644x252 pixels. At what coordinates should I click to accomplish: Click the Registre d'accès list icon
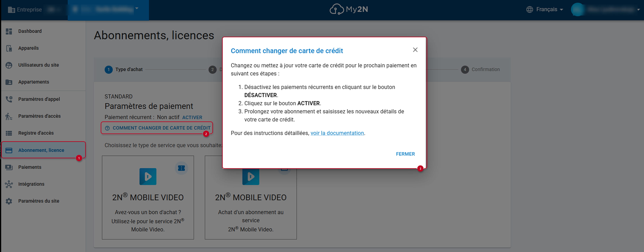[9, 133]
